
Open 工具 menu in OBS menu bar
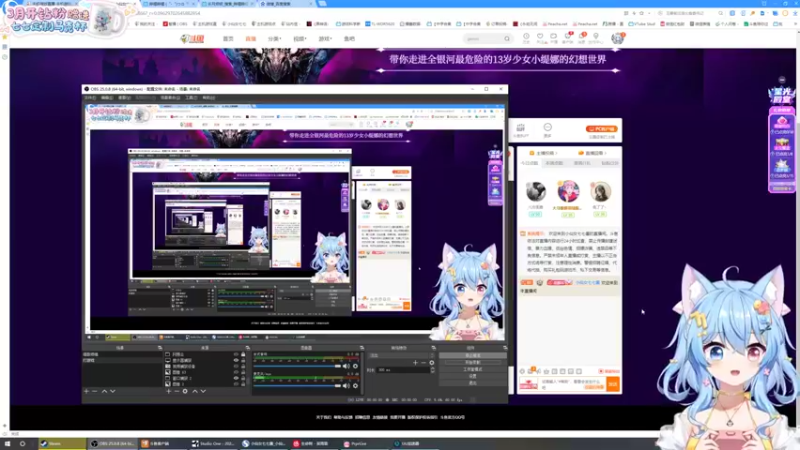191,97
